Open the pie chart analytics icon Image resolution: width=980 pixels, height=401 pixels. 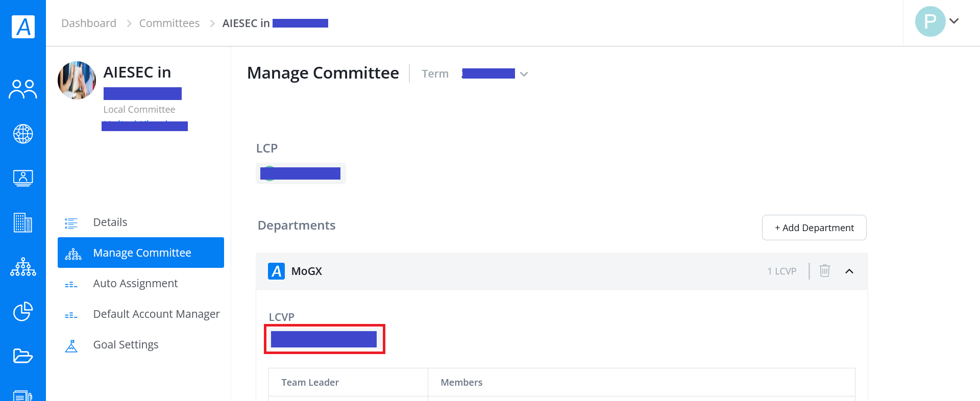(23, 311)
